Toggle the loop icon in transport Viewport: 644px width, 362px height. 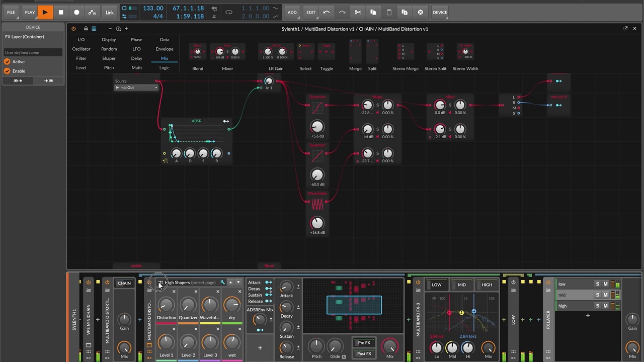tap(229, 12)
